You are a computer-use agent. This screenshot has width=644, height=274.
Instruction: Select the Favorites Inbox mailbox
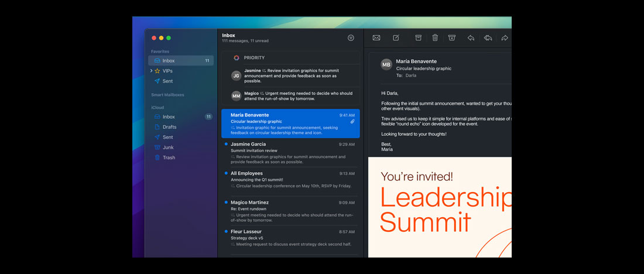[x=169, y=61]
